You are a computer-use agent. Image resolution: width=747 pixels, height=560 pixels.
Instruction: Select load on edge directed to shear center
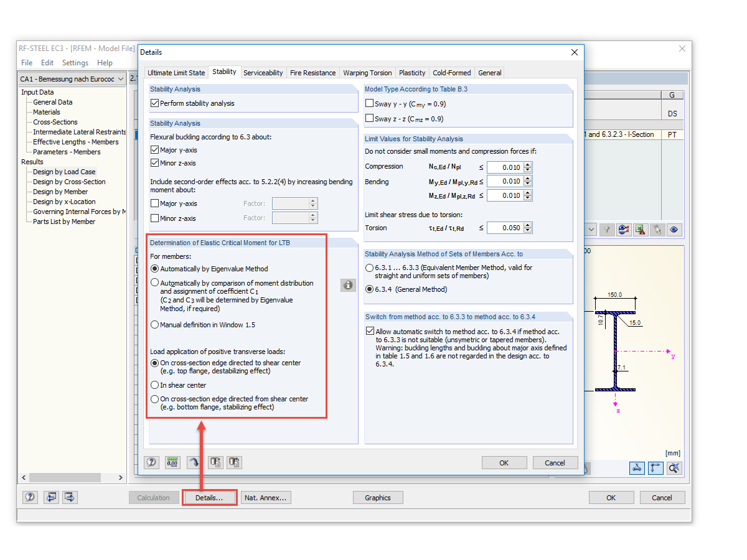coord(155,363)
